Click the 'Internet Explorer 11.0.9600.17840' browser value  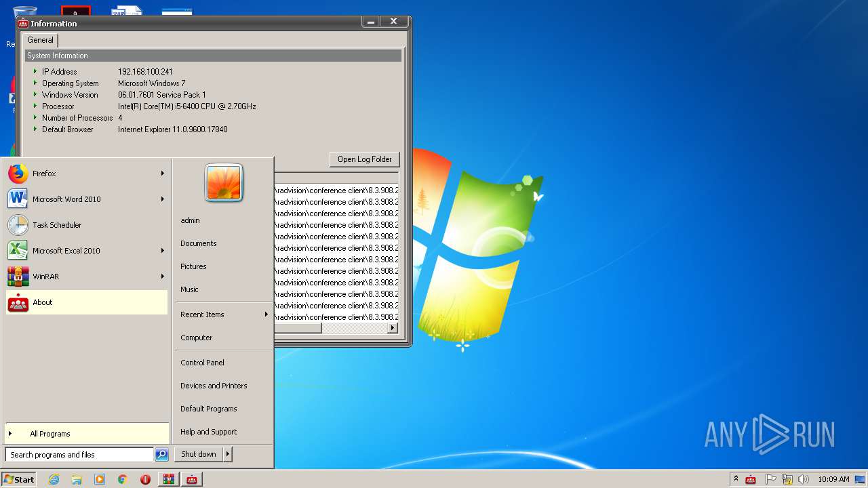(173, 129)
